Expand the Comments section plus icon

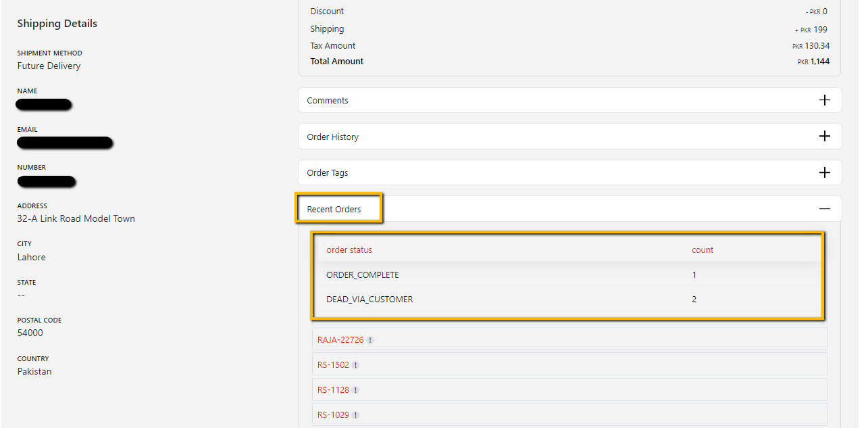tap(824, 100)
